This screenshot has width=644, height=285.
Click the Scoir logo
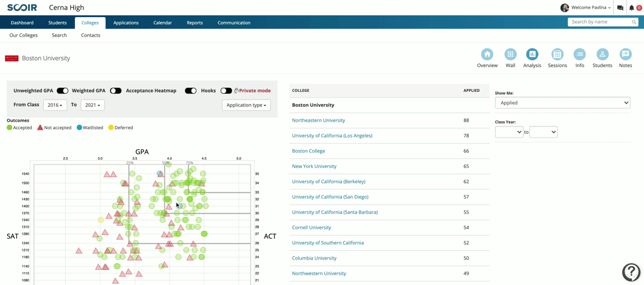pyautogui.click(x=22, y=8)
